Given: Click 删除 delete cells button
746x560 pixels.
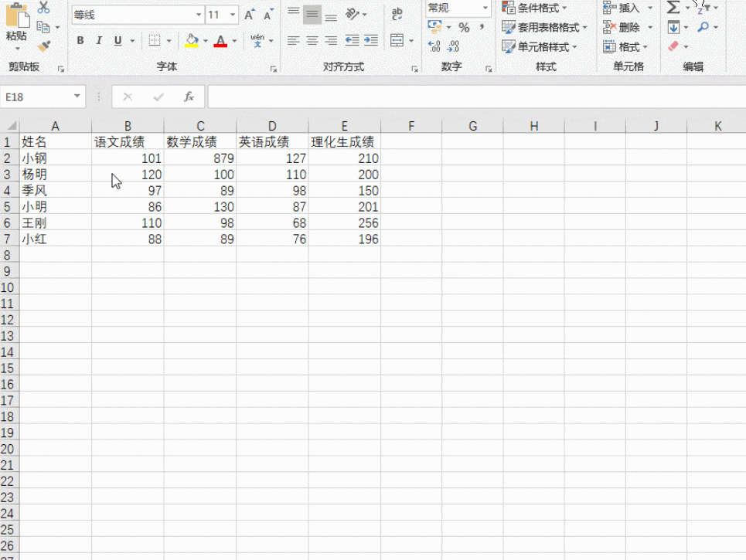Looking at the screenshot, I should [622, 28].
